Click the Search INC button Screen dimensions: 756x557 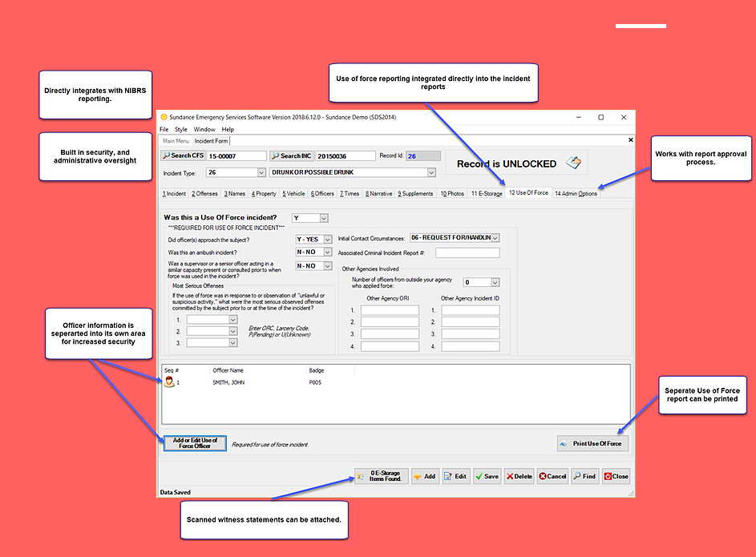[x=292, y=155]
